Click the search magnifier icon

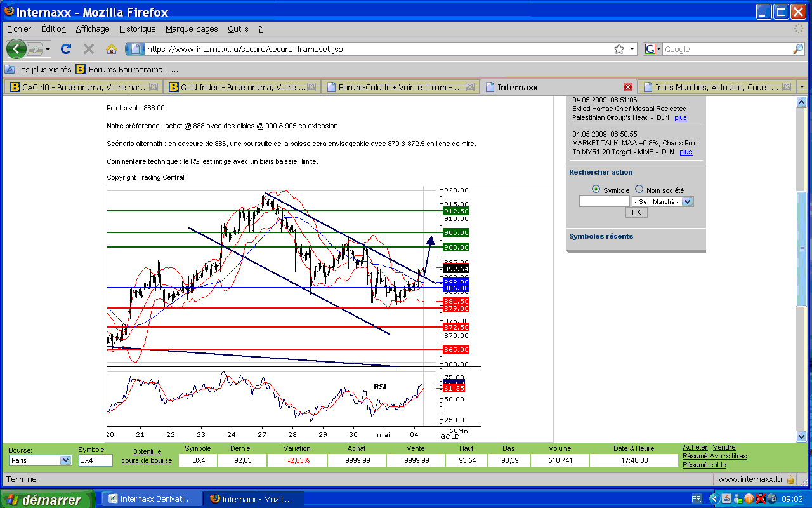click(x=798, y=49)
